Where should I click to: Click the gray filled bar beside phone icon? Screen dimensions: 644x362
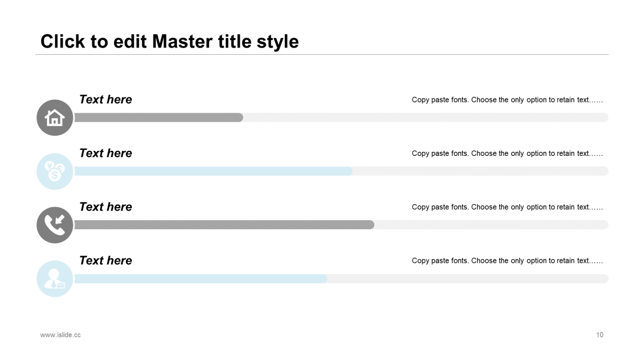point(224,225)
